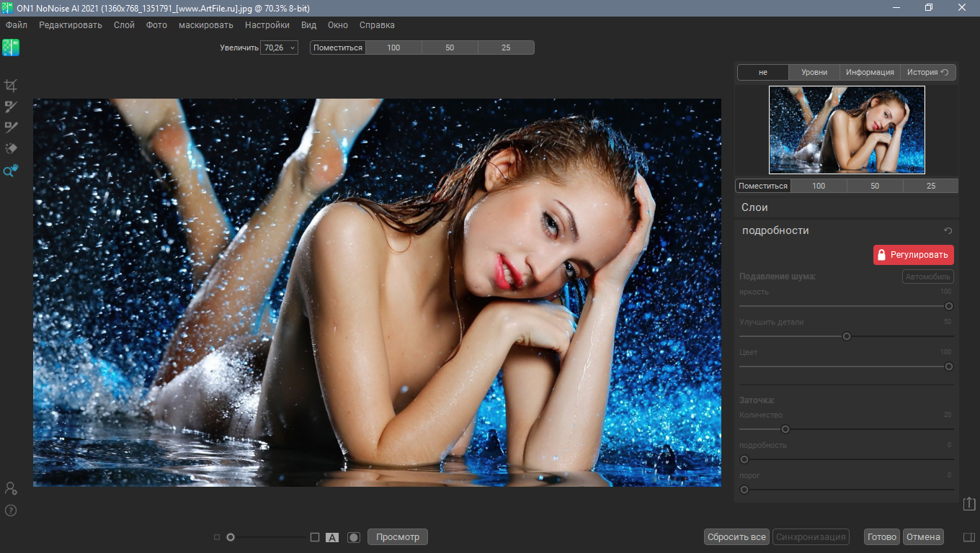Switch to the История tab

click(928, 72)
